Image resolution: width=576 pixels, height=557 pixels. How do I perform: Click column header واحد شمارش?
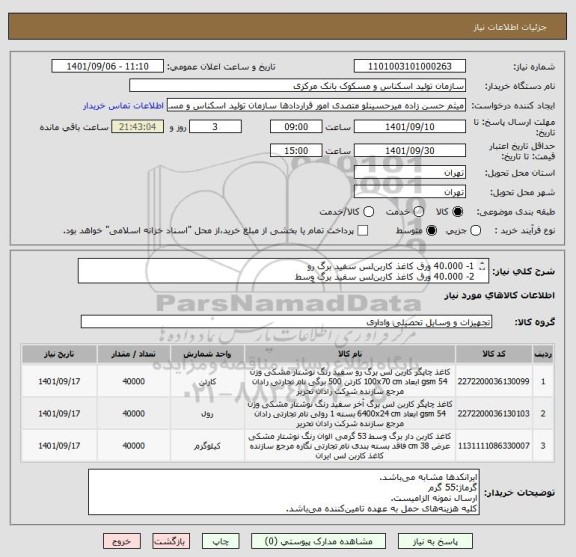coord(207,354)
